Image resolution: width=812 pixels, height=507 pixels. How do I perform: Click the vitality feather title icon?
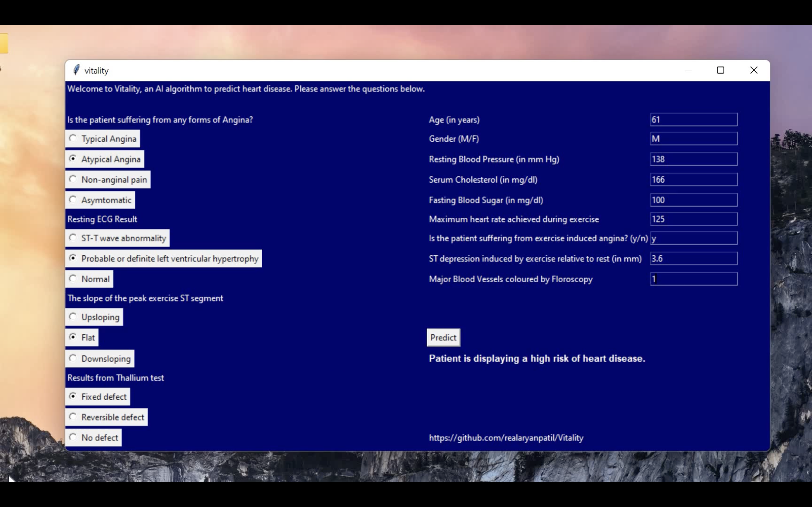click(76, 70)
